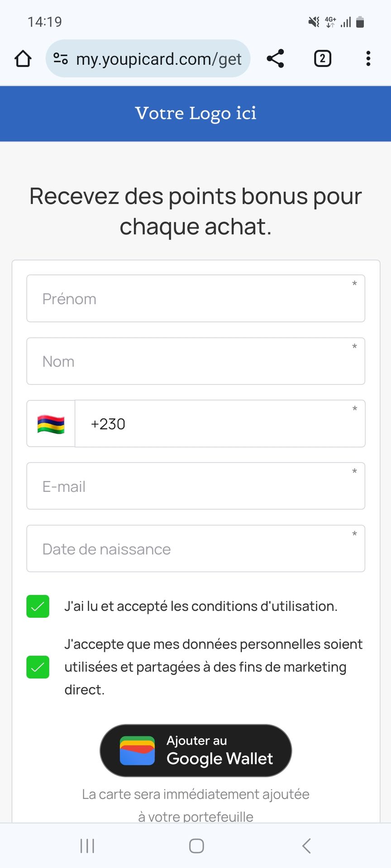Click the +230 phone number field
This screenshot has width=391, height=868.
[219, 424]
